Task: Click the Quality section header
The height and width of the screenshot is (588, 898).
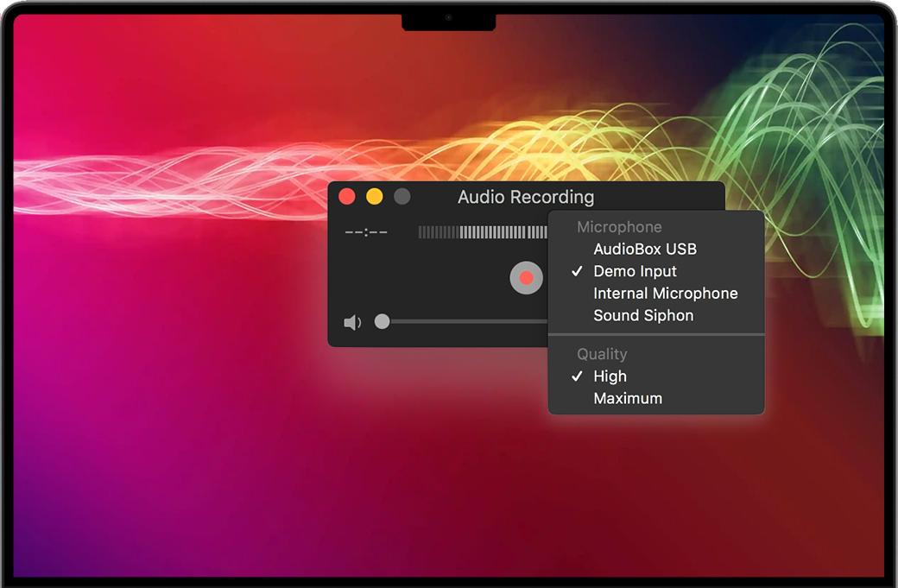Action: 602,354
